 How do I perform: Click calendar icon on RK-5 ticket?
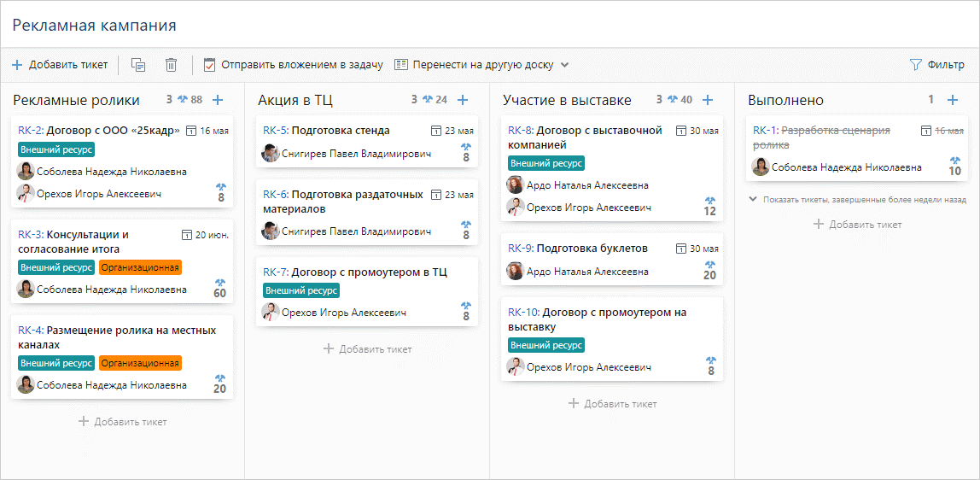pyautogui.click(x=437, y=132)
